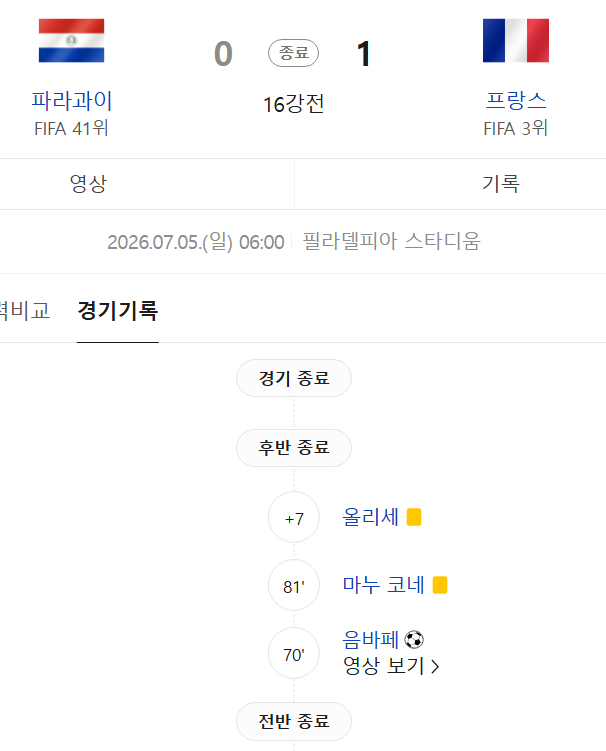606x751 pixels.
Task: Click the 전반 종료 timeline label
Action: [294, 721]
